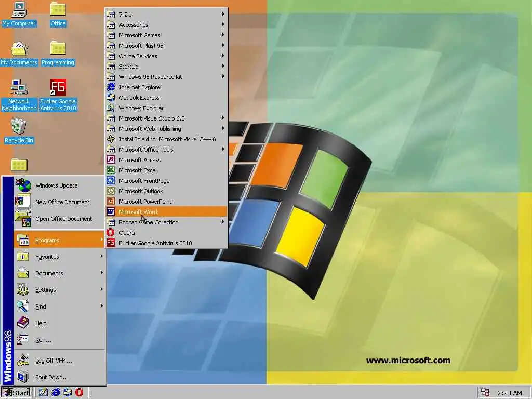Launch Opera from quick launch bar
The width and height of the screenshot is (532, 399).
[79, 393]
